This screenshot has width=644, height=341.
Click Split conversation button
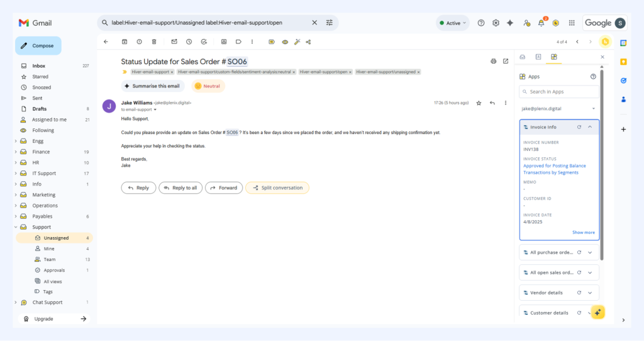[x=277, y=187]
